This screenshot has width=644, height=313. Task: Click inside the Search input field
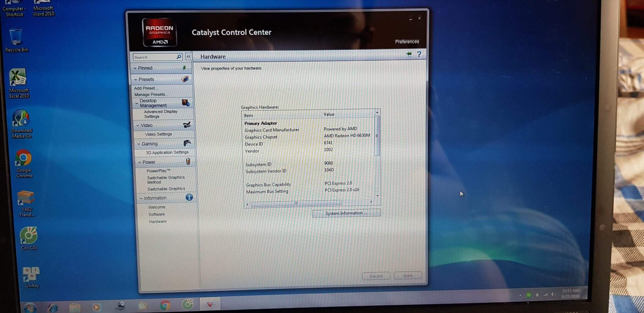[154, 57]
